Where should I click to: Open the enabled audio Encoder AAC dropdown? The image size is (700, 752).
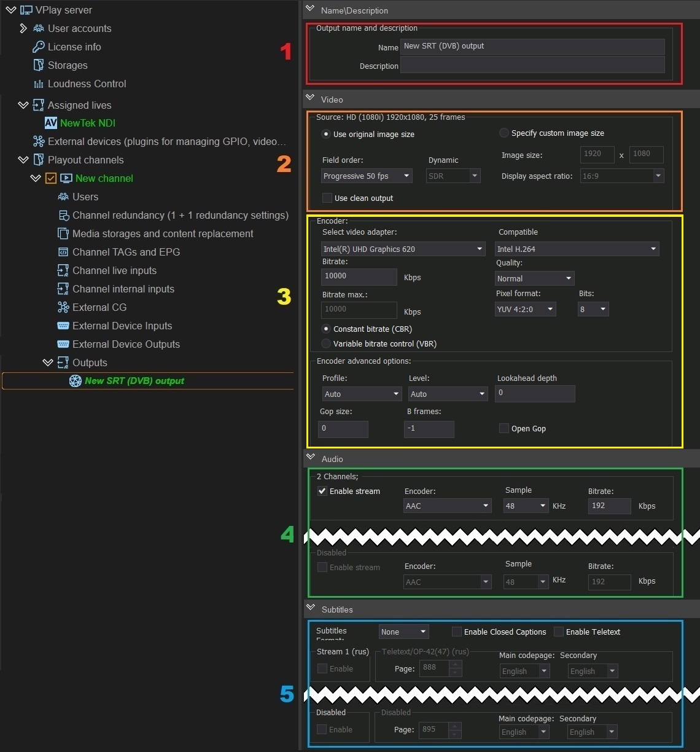click(x=448, y=506)
